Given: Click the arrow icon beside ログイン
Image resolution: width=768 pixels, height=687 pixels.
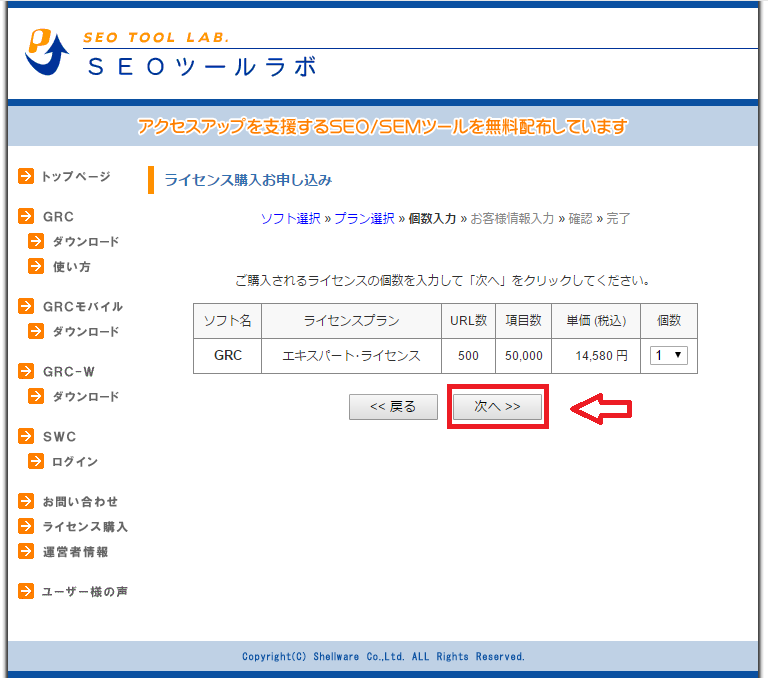Looking at the screenshot, I should pyautogui.click(x=36, y=461).
